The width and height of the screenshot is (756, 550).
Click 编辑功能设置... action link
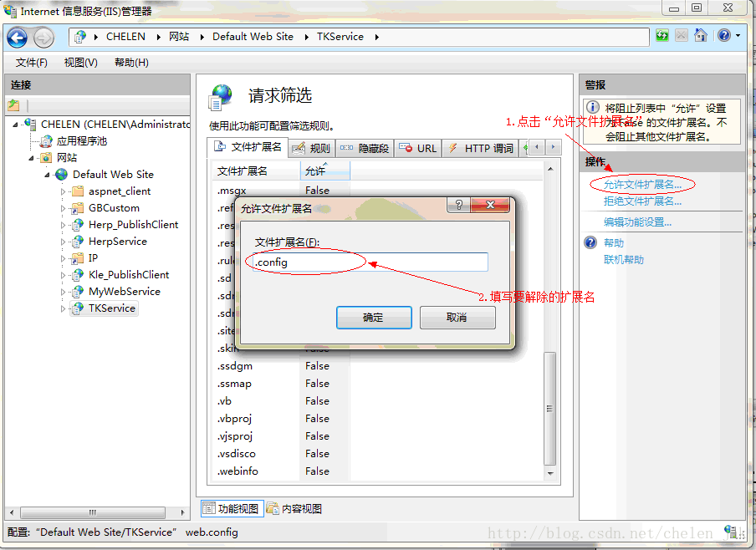tap(637, 222)
